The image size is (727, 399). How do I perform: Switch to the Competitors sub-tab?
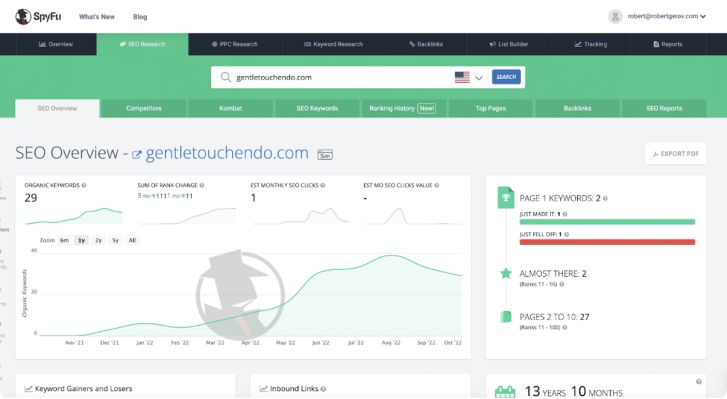click(144, 108)
